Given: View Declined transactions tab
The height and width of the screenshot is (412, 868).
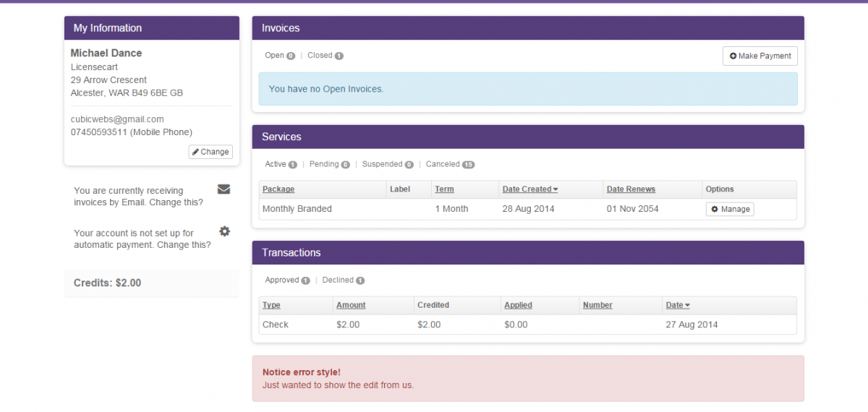Looking at the screenshot, I should 343,280.
